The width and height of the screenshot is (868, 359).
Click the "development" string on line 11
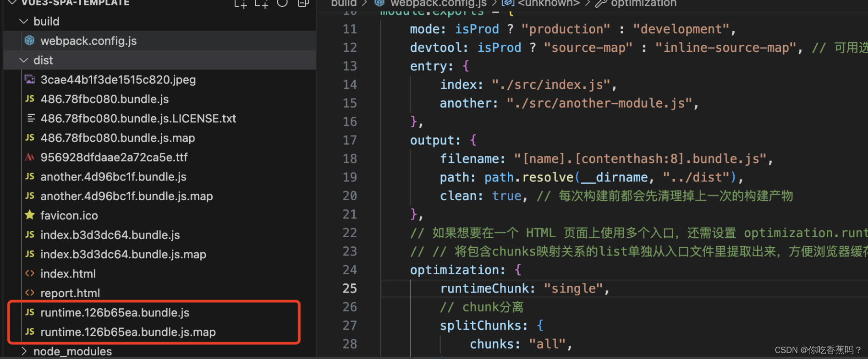681,29
